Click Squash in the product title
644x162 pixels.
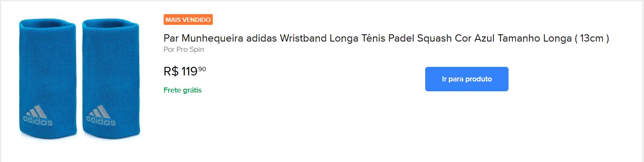click(434, 39)
